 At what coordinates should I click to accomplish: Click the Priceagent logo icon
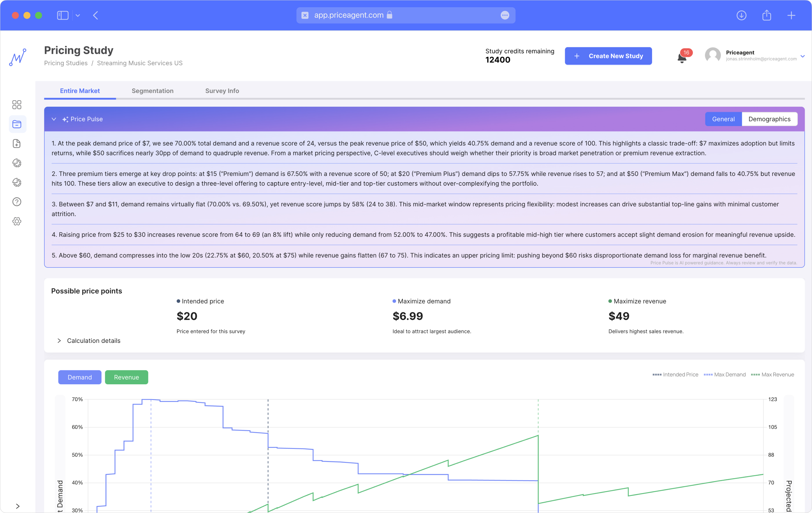[18, 57]
